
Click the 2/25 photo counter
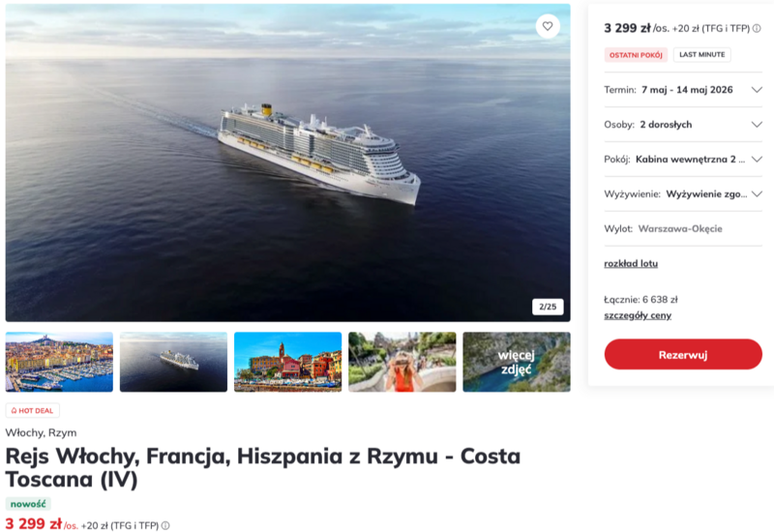pyautogui.click(x=547, y=307)
